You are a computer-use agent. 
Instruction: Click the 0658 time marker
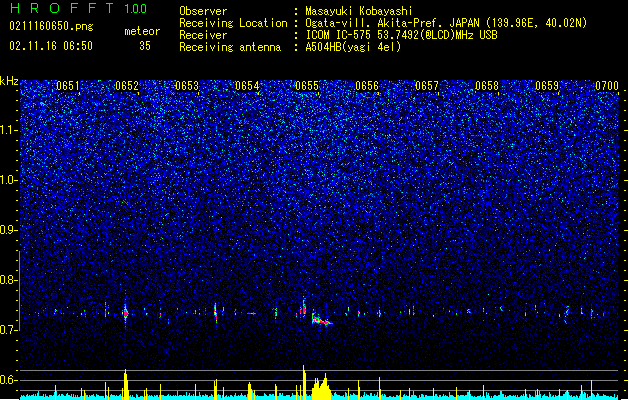pyautogui.click(x=487, y=86)
